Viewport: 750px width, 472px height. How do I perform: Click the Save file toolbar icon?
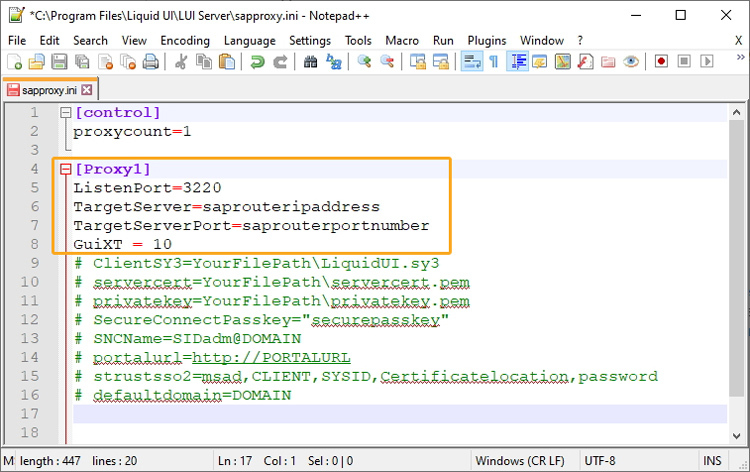click(57, 62)
